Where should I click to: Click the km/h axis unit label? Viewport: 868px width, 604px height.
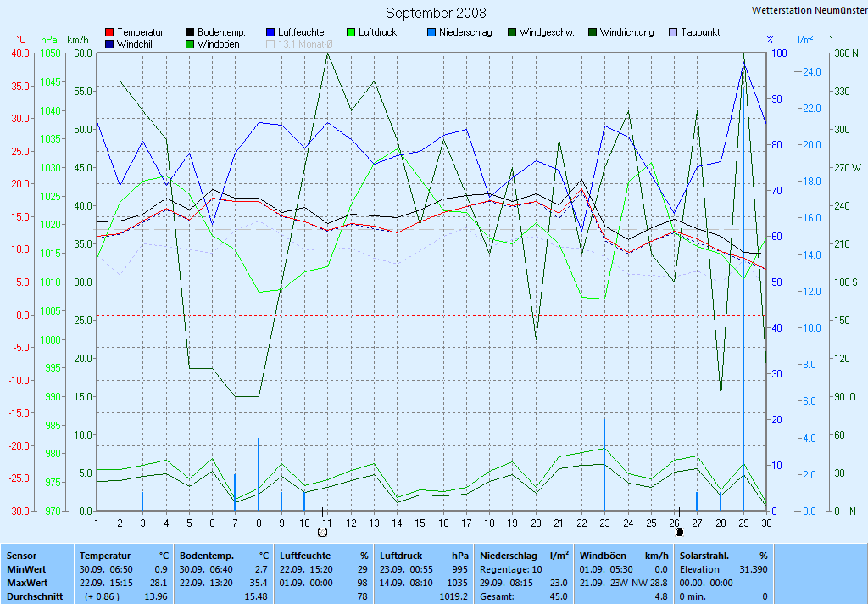tap(77, 40)
